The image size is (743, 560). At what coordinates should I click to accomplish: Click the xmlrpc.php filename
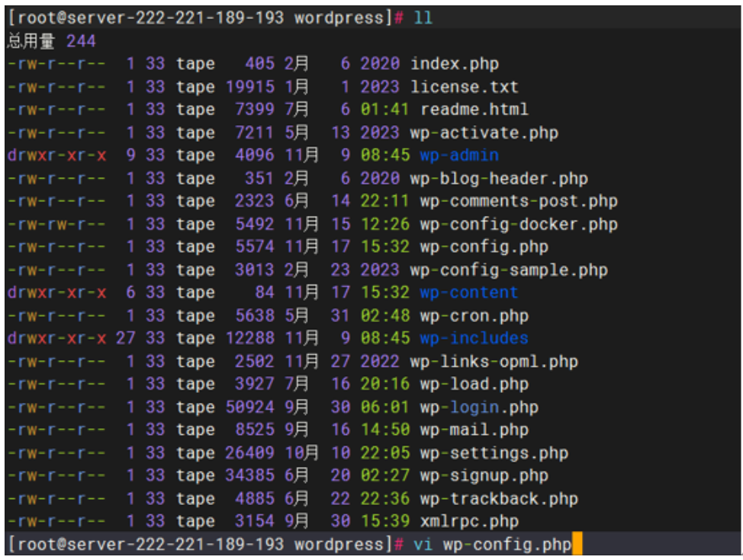(468, 522)
